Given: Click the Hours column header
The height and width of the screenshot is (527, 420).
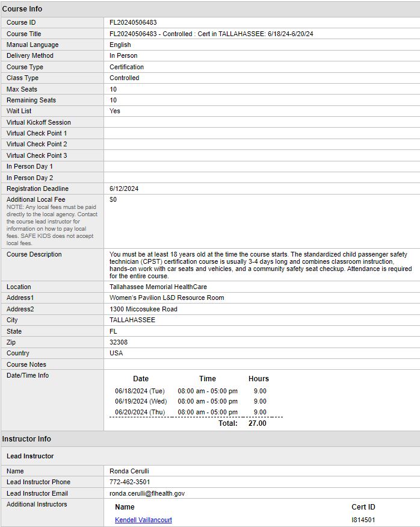Looking at the screenshot, I should tap(259, 379).
